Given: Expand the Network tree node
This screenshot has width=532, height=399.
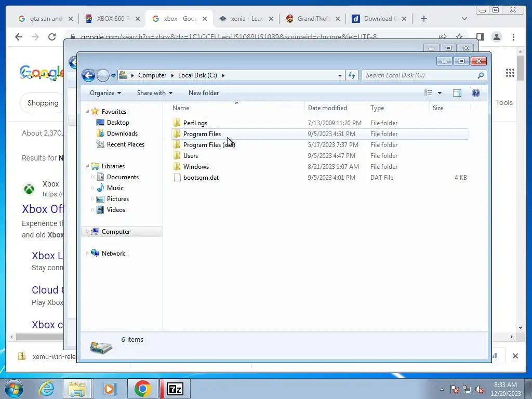Looking at the screenshot, I should click(x=87, y=254).
